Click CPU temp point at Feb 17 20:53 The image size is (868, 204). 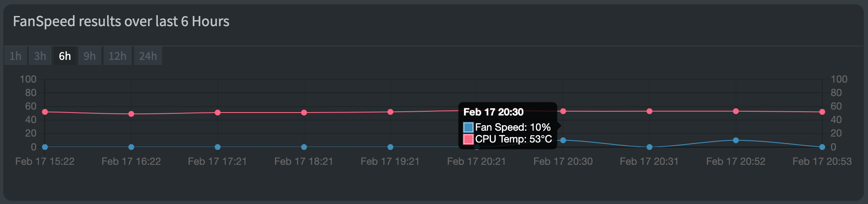click(x=822, y=112)
